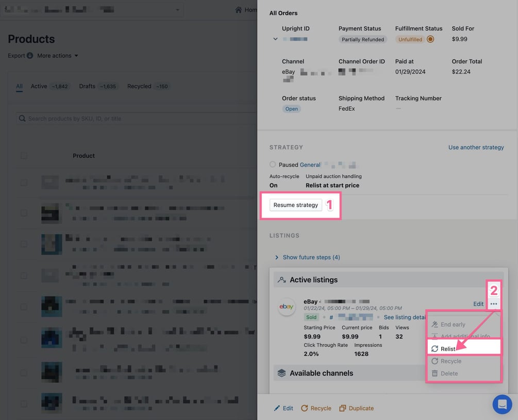Click the eBay channel logo icon
The image size is (518, 420).
pyautogui.click(x=287, y=307)
